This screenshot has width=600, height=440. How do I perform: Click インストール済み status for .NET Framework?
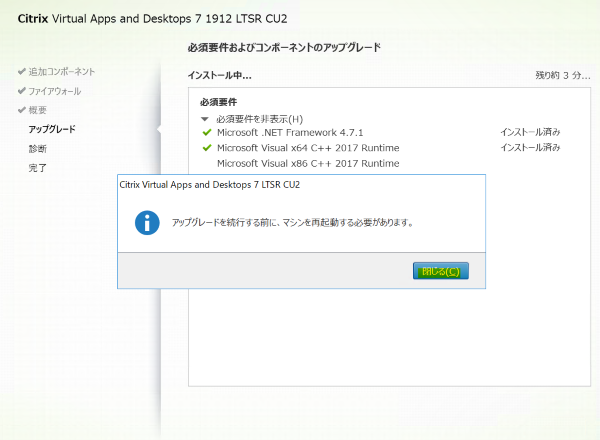tap(530, 132)
